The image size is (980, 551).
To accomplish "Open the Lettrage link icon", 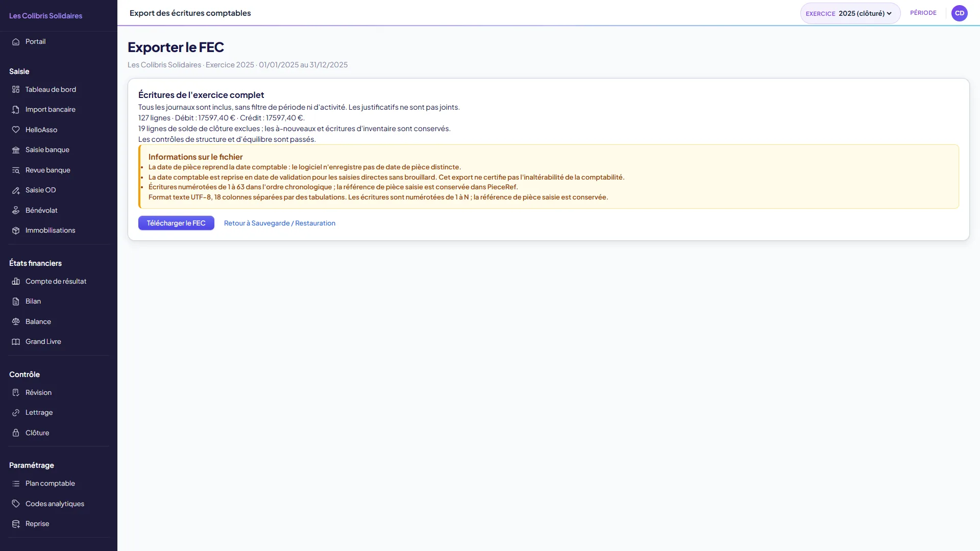I will [16, 413].
